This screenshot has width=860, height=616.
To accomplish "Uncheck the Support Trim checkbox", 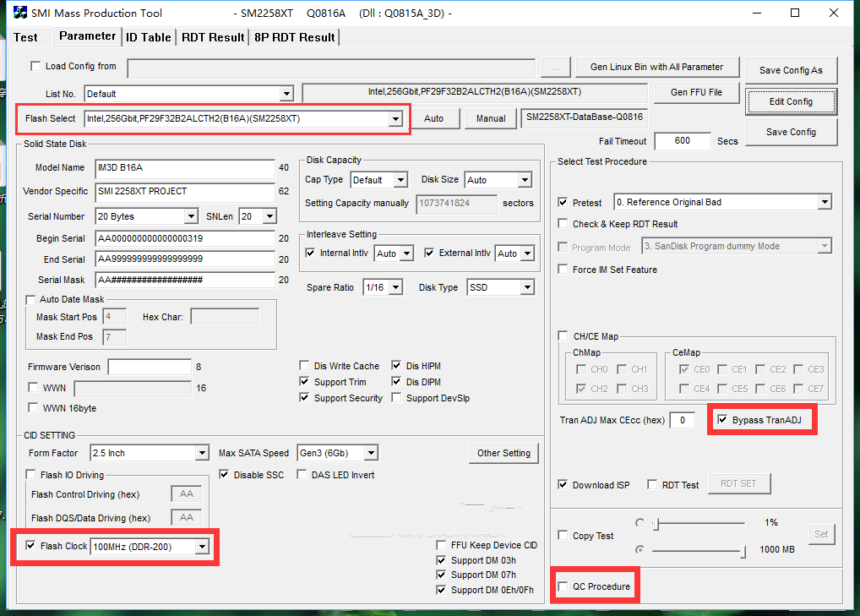I will (x=304, y=381).
